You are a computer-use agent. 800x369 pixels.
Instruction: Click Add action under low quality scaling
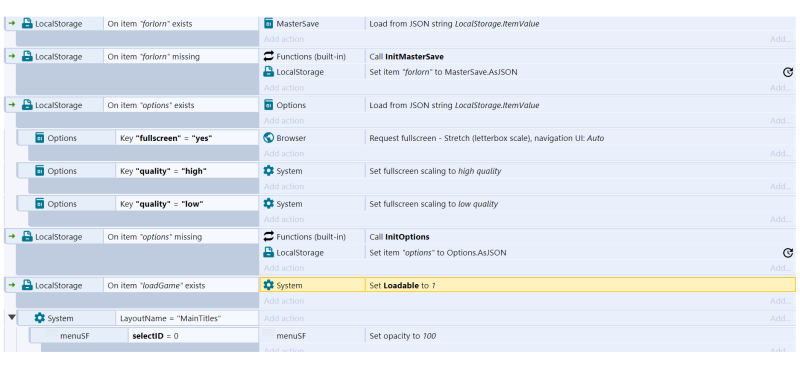(284, 219)
